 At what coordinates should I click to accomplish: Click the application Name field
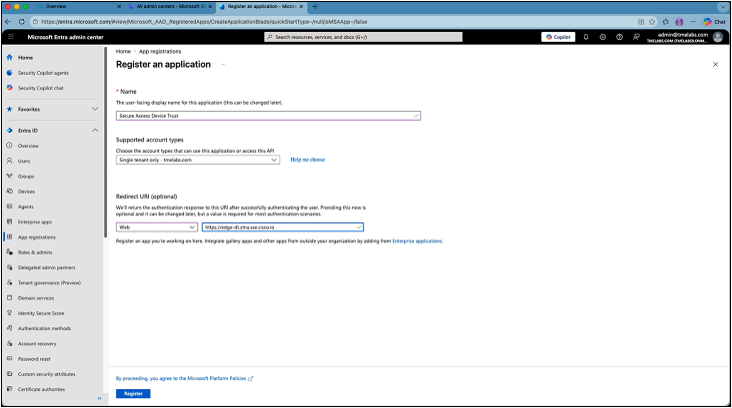[x=268, y=116]
